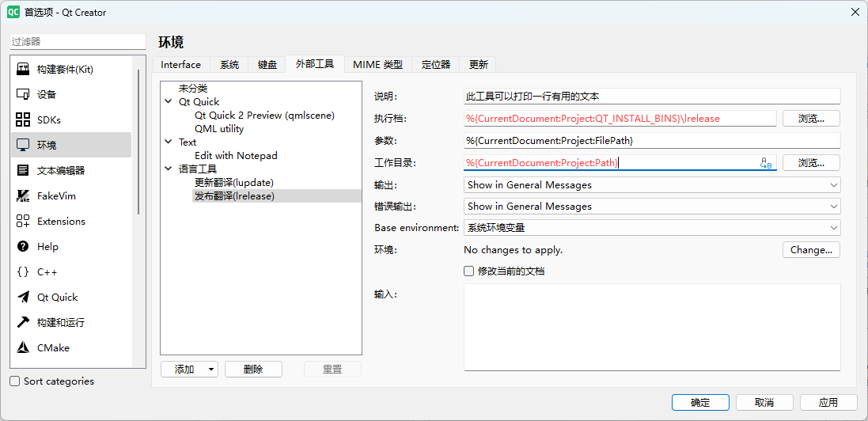The width and height of the screenshot is (868, 421).
Task: Click the C++ braces icon
Action: point(23,272)
